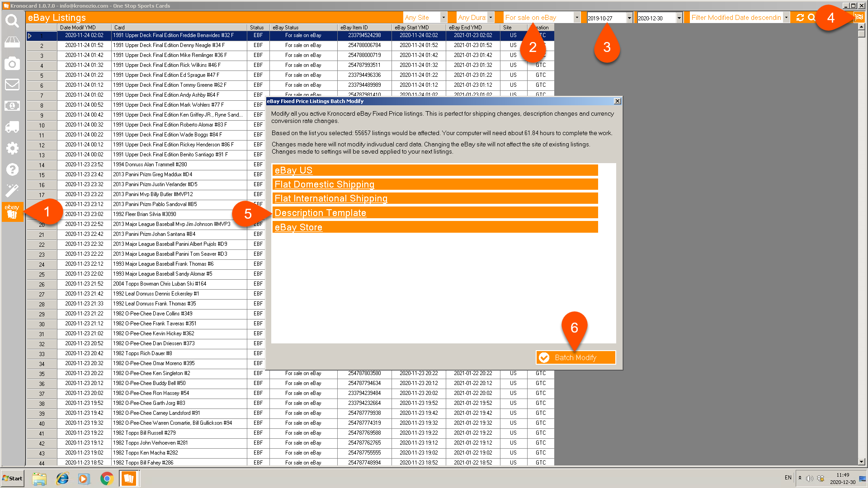Sort by the eBay Item ID column header
868x488 pixels.
(365, 28)
